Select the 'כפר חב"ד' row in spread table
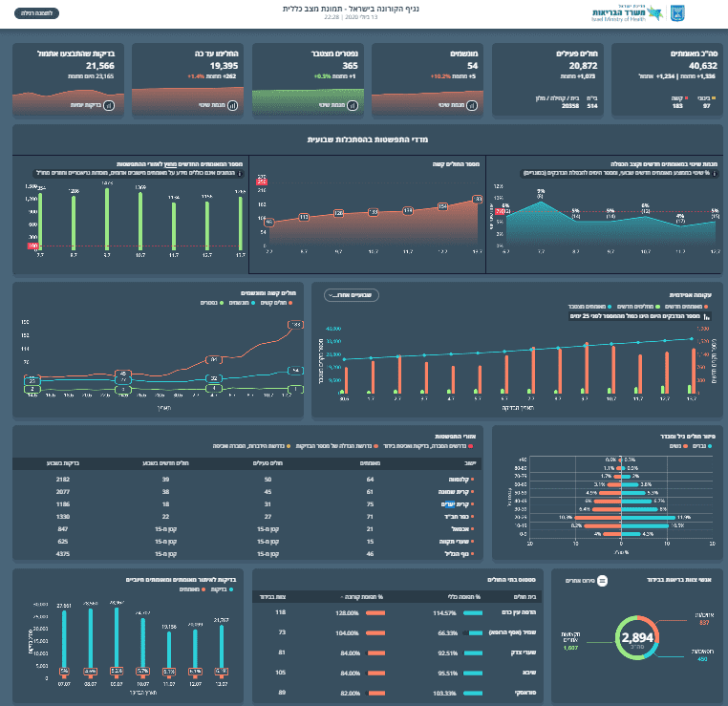This screenshot has width=728, height=706. click(x=247, y=517)
